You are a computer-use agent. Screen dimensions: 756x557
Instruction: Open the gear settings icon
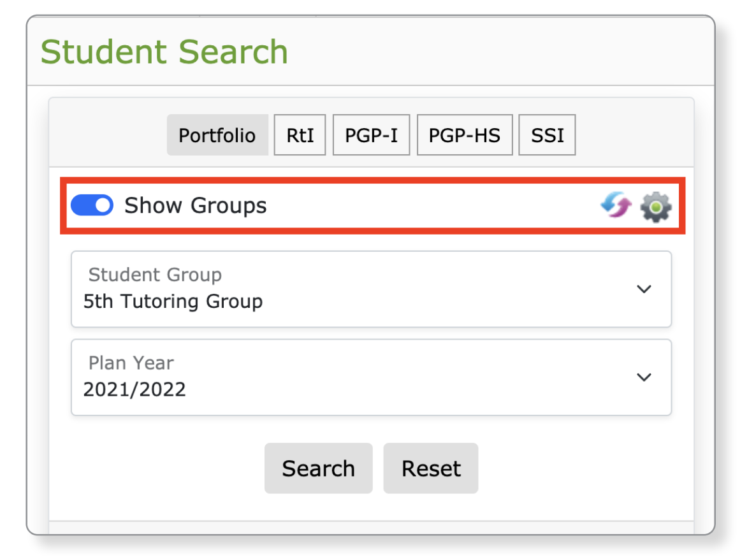click(656, 207)
